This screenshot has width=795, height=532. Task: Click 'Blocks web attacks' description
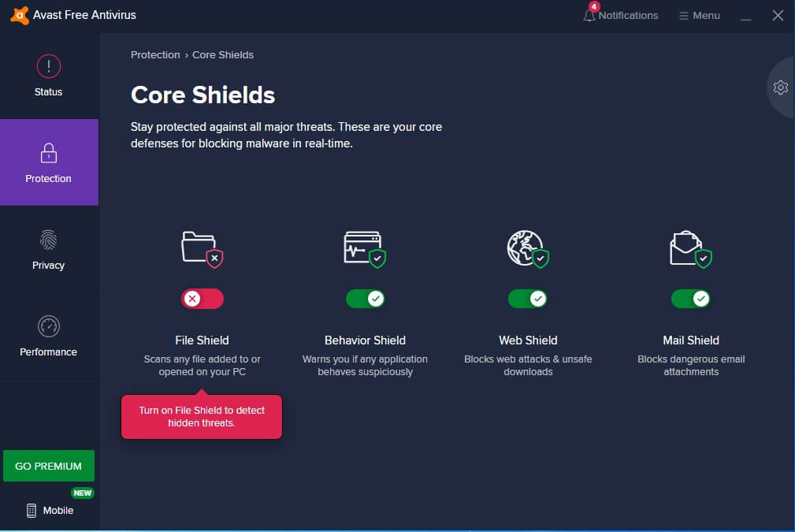pos(528,365)
